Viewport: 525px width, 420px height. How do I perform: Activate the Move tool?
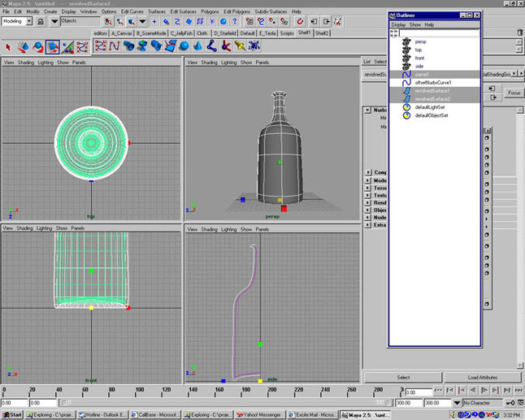[23, 47]
